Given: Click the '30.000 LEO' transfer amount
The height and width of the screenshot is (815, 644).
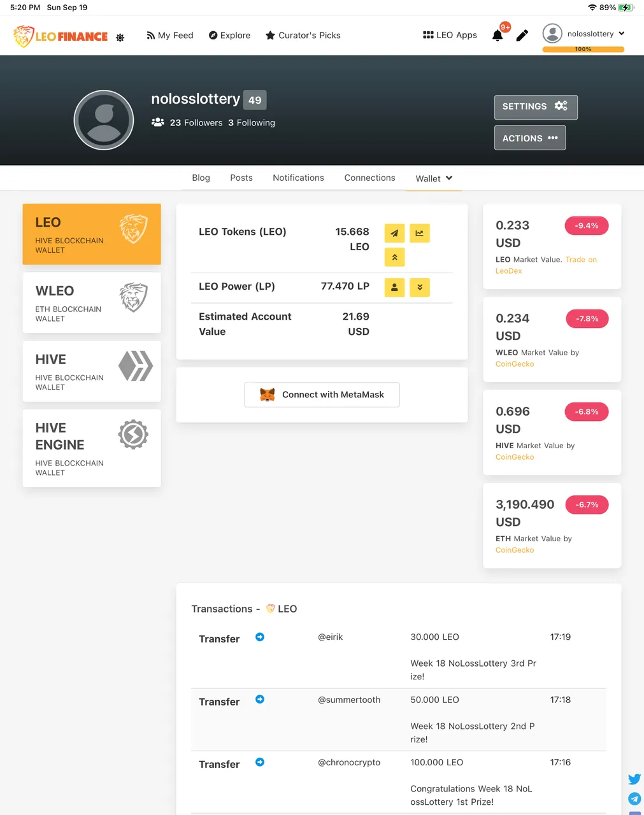Looking at the screenshot, I should 434,637.
